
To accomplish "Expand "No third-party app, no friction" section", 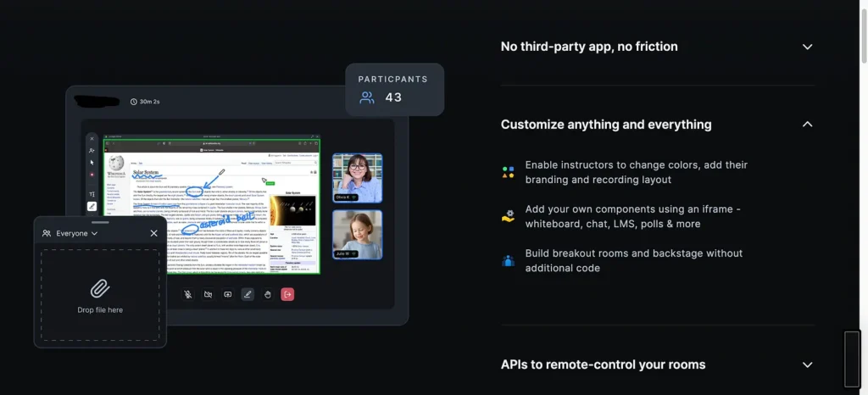I will (x=807, y=47).
